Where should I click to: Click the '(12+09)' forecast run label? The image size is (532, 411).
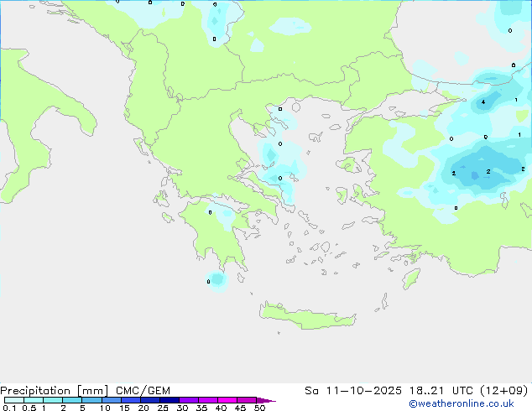click(504, 391)
